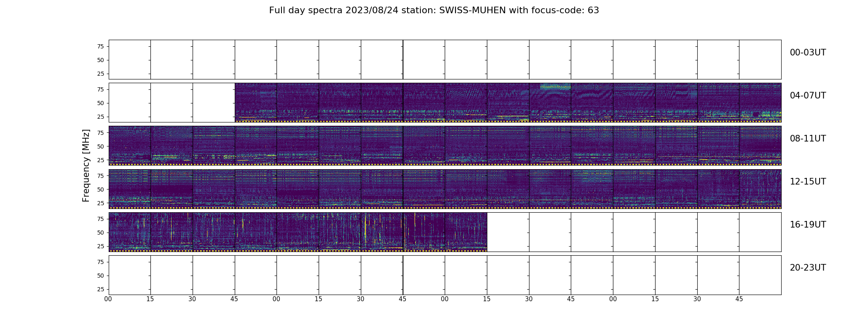Click the 50 MHz tick of 16-19UT row
This screenshot has width=868, height=331.
pos(100,233)
